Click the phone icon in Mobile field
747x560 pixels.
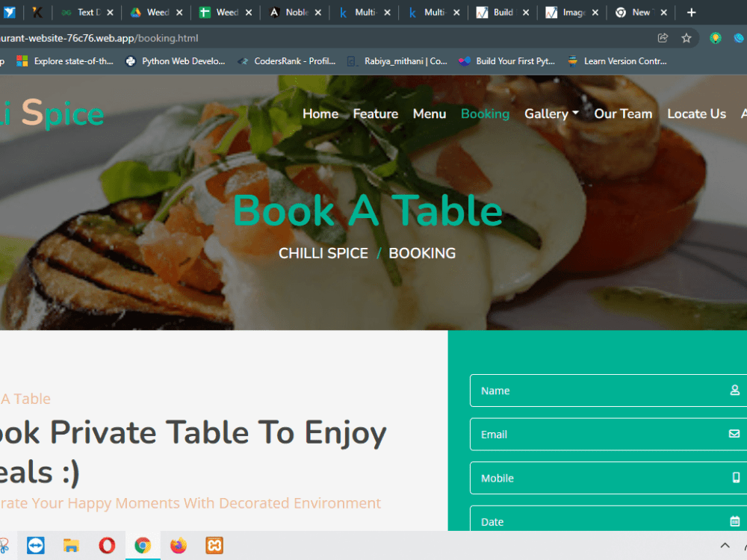pyautogui.click(x=736, y=478)
